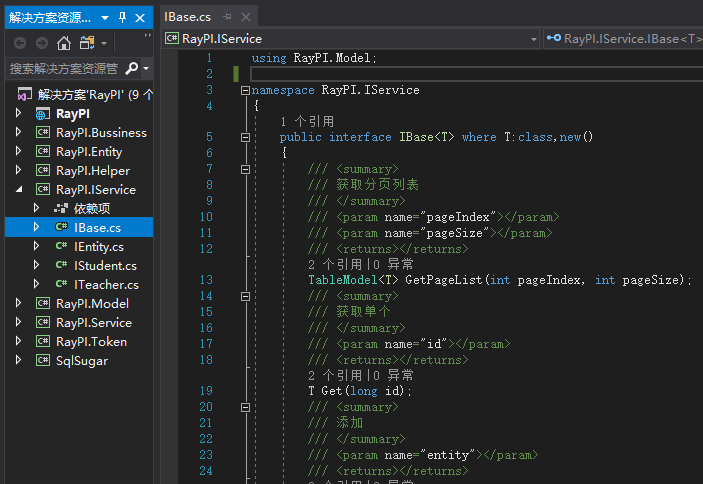Close the Solution Explorer panel

click(140, 18)
